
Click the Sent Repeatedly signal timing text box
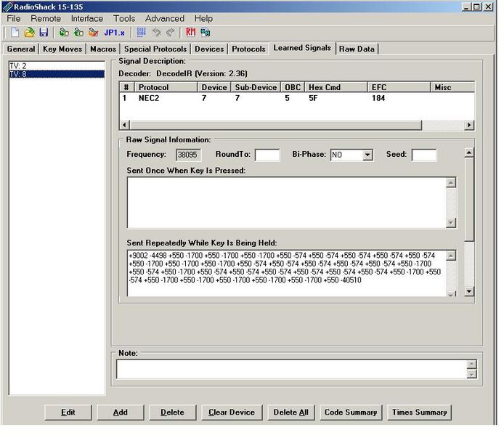(x=287, y=272)
